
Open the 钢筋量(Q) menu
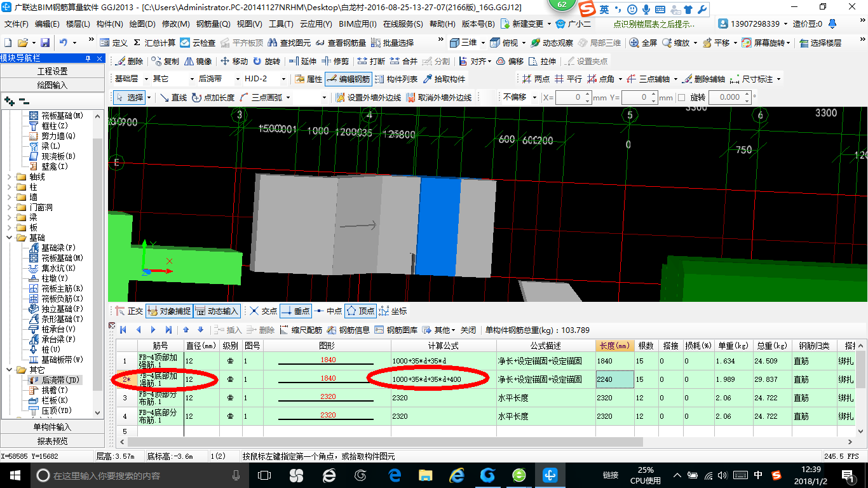pos(213,24)
